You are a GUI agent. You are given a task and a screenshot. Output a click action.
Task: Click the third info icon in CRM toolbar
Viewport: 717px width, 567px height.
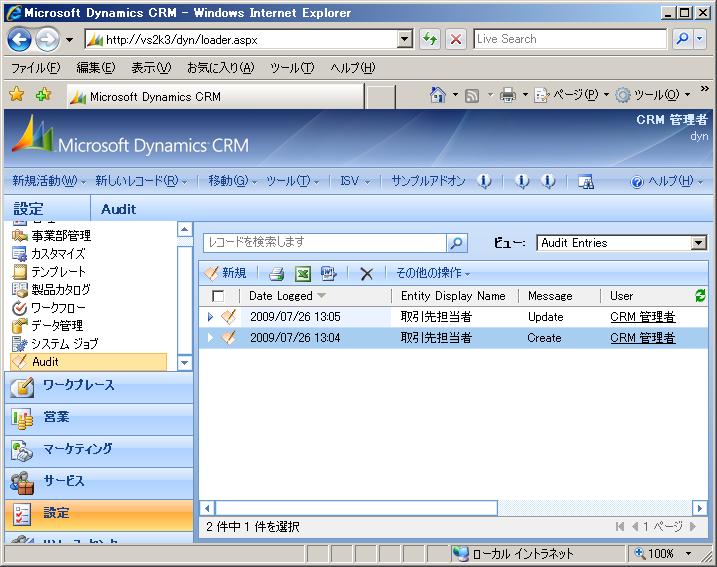point(548,181)
